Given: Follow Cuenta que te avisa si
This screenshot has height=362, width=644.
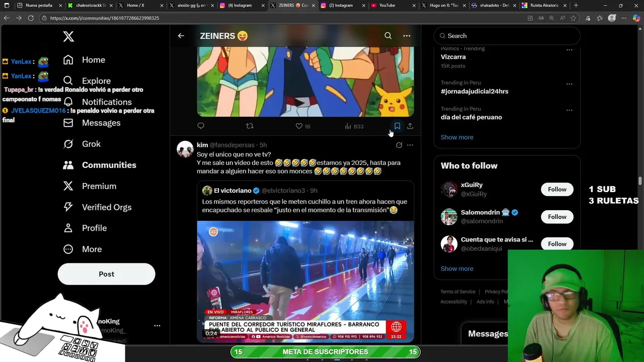Looking at the screenshot, I should (x=557, y=244).
